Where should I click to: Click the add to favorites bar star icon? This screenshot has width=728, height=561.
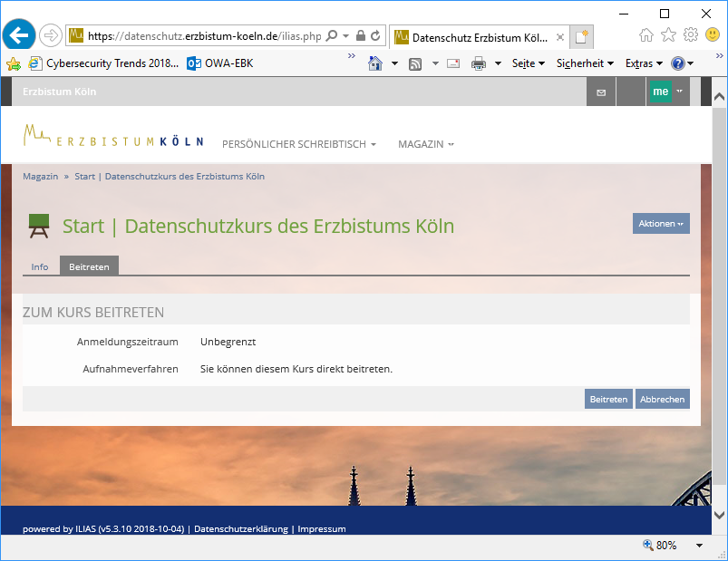coord(13,63)
